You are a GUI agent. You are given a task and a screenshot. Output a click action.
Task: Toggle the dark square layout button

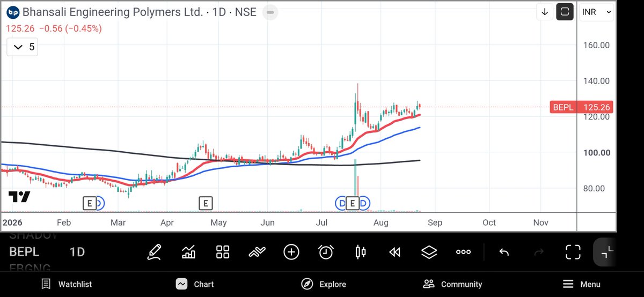(x=565, y=12)
